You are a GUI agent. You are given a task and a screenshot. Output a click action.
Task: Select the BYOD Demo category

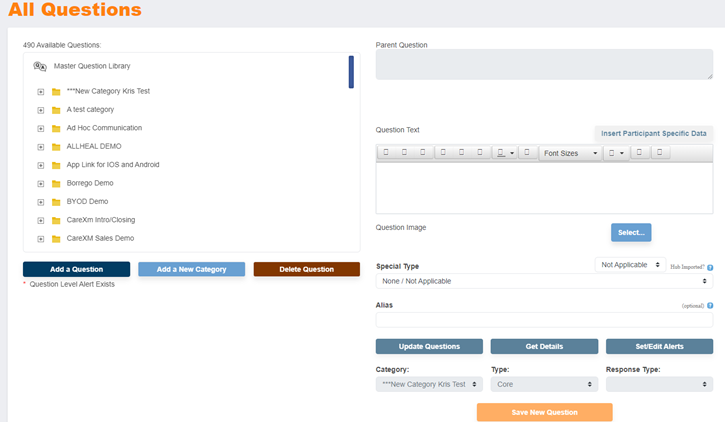click(x=87, y=201)
